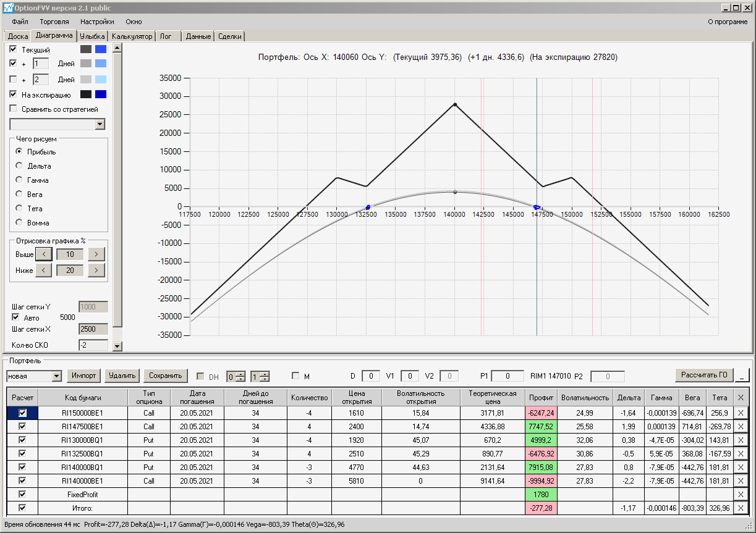The width and height of the screenshot is (756, 533).
Task: Decrease the Выше percentage with left arrow
Action: pyautogui.click(x=43, y=254)
